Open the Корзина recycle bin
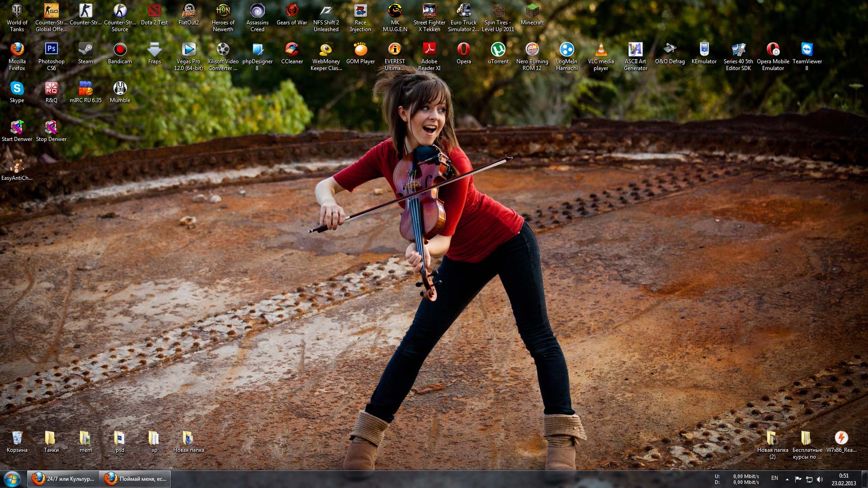Image resolution: width=868 pixels, height=488 pixels. pyautogui.click(x=17, y=438)
